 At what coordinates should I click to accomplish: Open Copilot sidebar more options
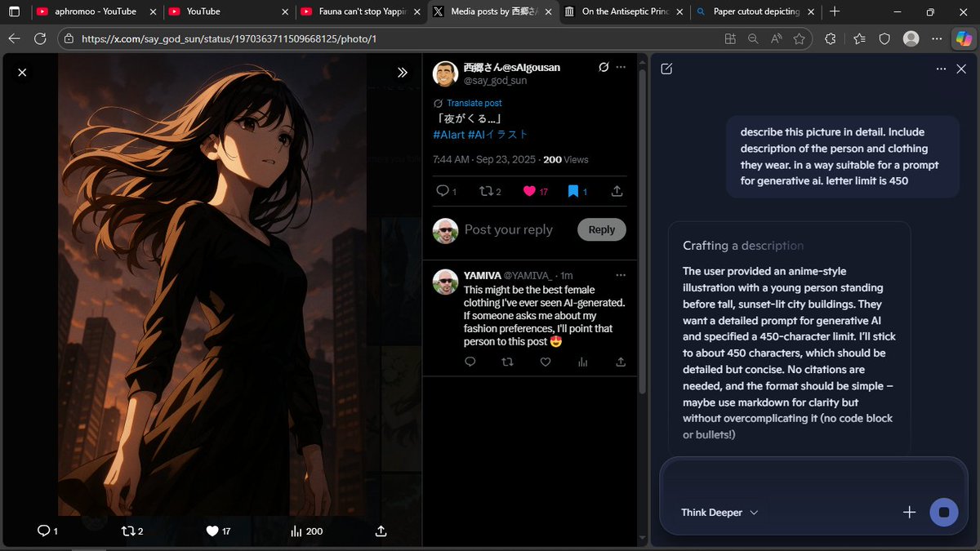point(941,69)
